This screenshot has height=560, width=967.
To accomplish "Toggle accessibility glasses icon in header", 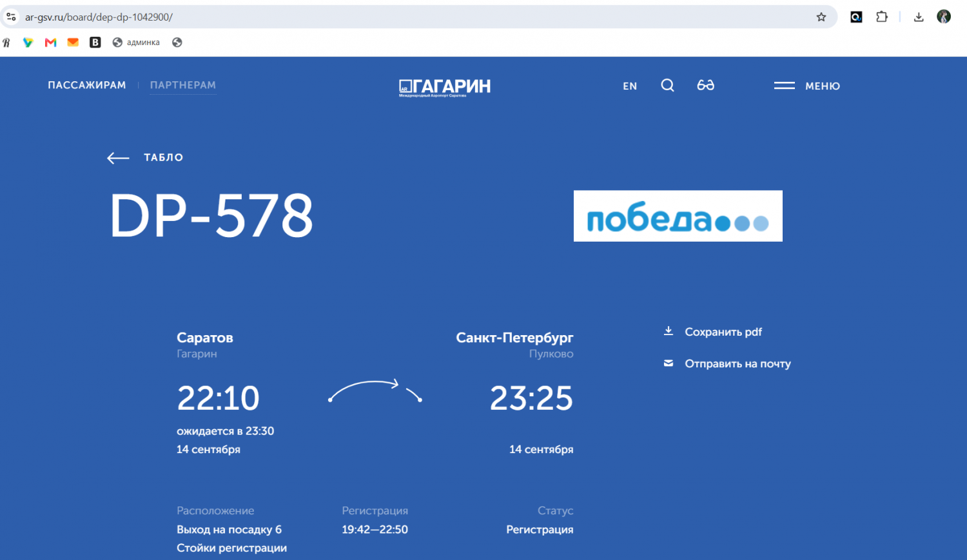I will (705, 85).
